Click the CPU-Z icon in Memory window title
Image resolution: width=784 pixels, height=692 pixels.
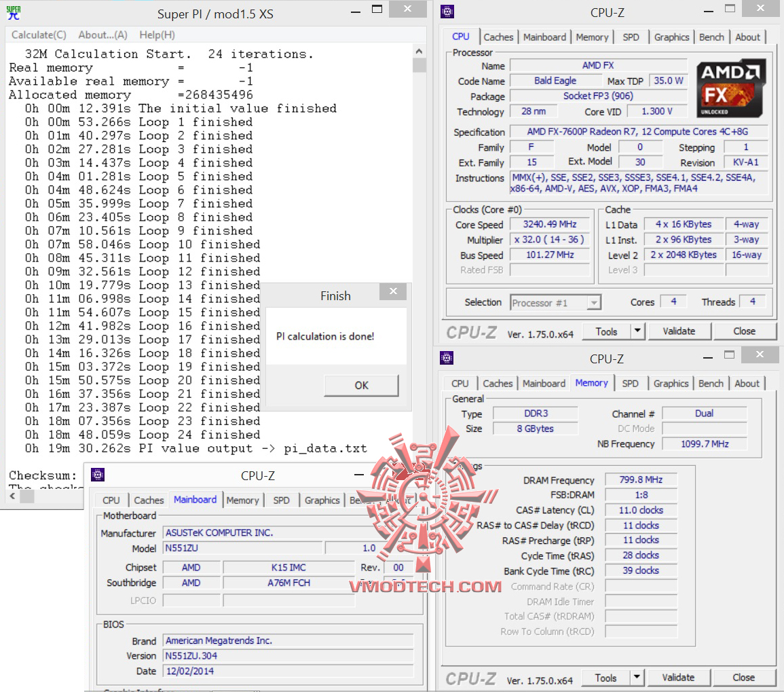(x=447, y=358)
